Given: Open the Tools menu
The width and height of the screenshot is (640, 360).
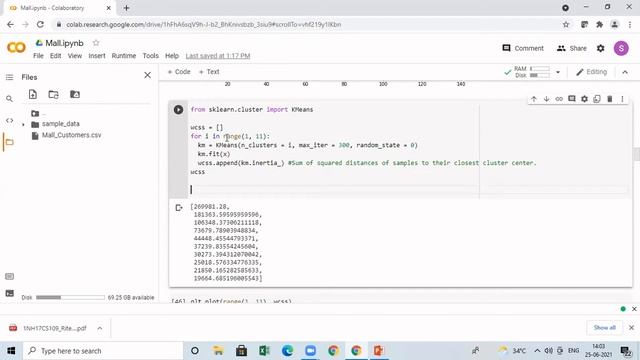Looking at the screenshot, I should [x=151, y=56].
